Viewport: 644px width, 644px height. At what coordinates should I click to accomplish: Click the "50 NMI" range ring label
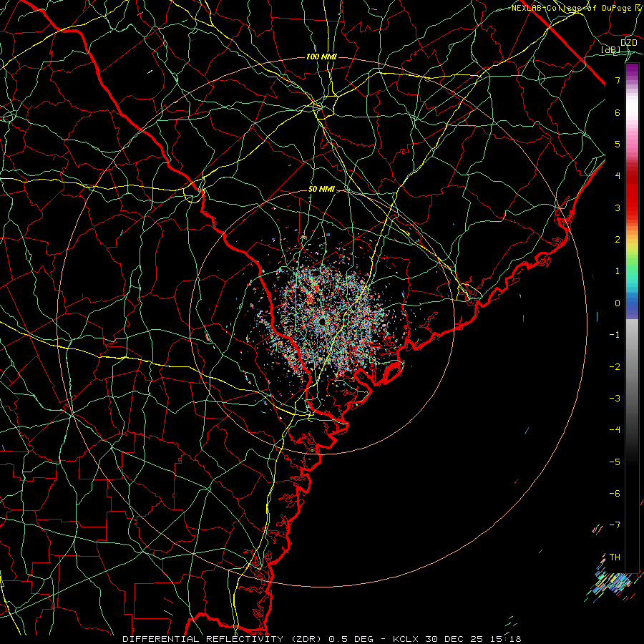tap(321, 190)
